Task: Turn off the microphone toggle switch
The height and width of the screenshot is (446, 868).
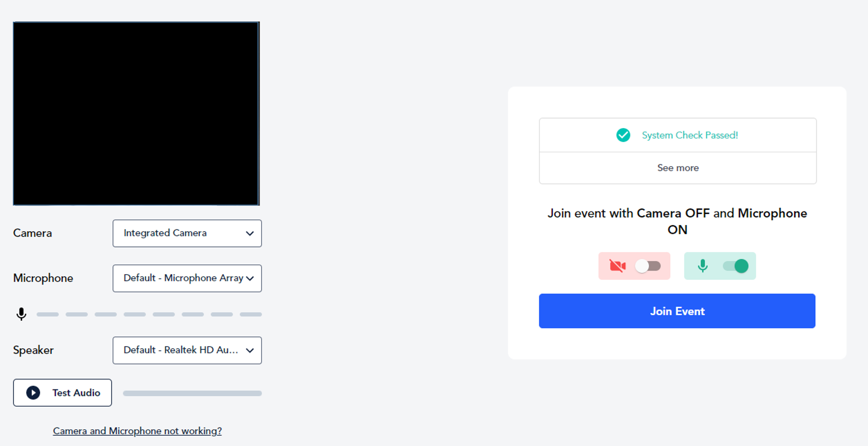Action: tap(735, 266)
